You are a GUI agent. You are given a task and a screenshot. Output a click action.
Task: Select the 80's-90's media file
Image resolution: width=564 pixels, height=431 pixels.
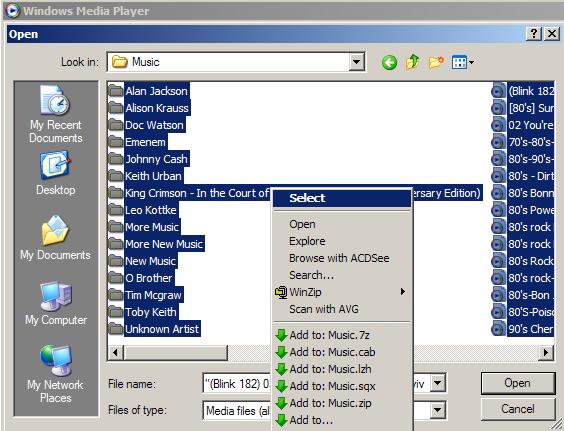[x=523, y=159]
